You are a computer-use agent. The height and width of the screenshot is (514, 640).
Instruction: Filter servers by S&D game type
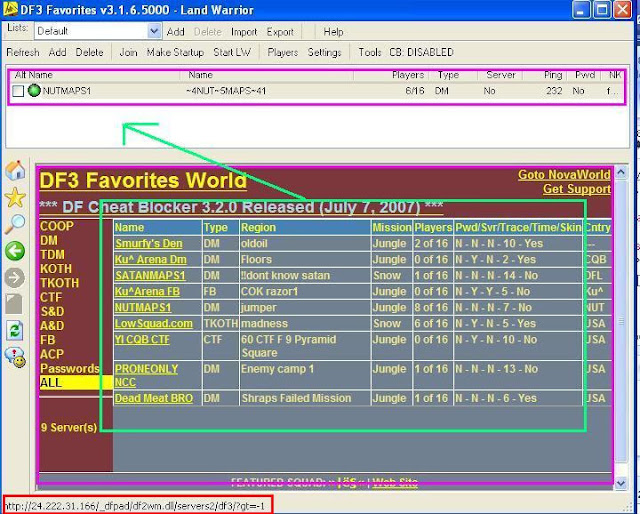(52, 312)
